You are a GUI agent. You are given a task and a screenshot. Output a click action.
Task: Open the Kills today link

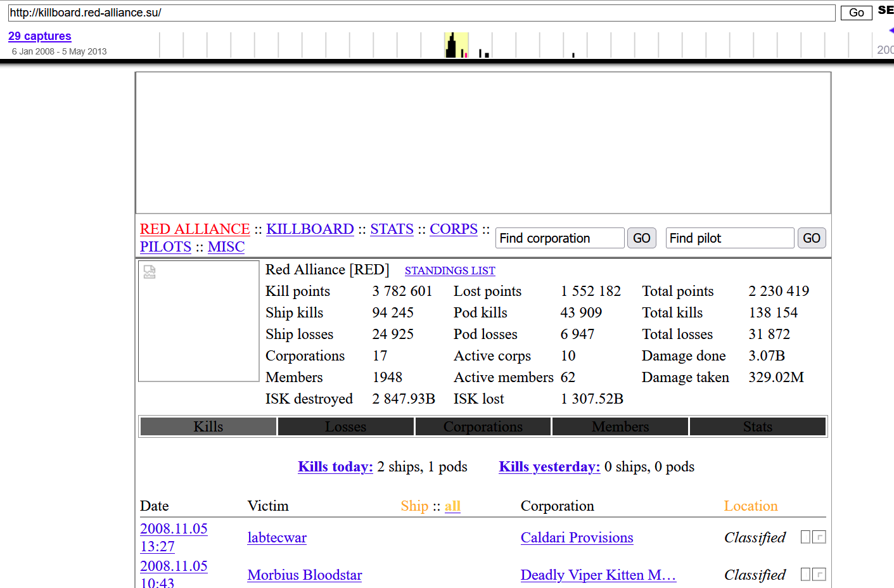336,466
